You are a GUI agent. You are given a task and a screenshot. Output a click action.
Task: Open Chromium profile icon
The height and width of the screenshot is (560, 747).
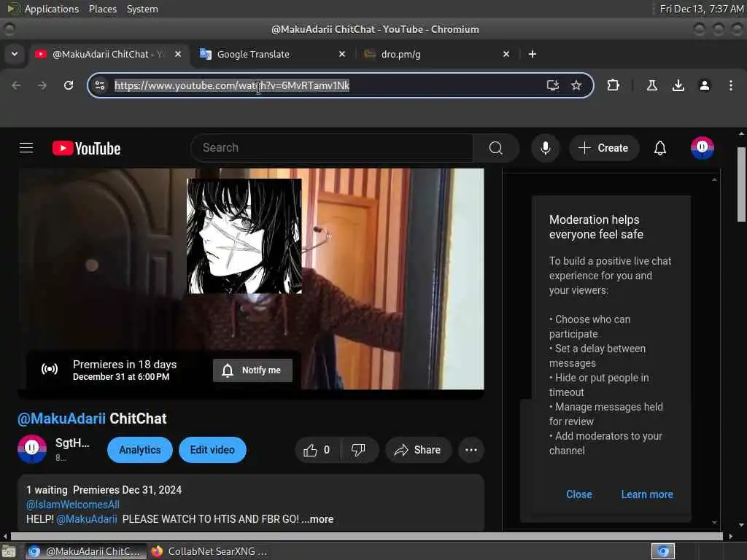[704, 85]
